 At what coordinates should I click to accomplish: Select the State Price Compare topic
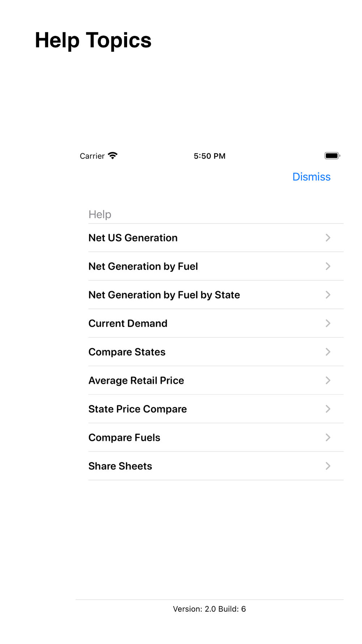click(x=138, y=409)
